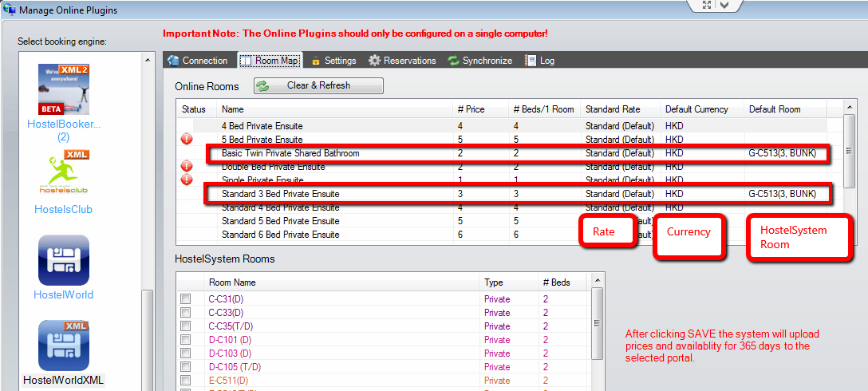Open the Log tab

coord(540,61)
